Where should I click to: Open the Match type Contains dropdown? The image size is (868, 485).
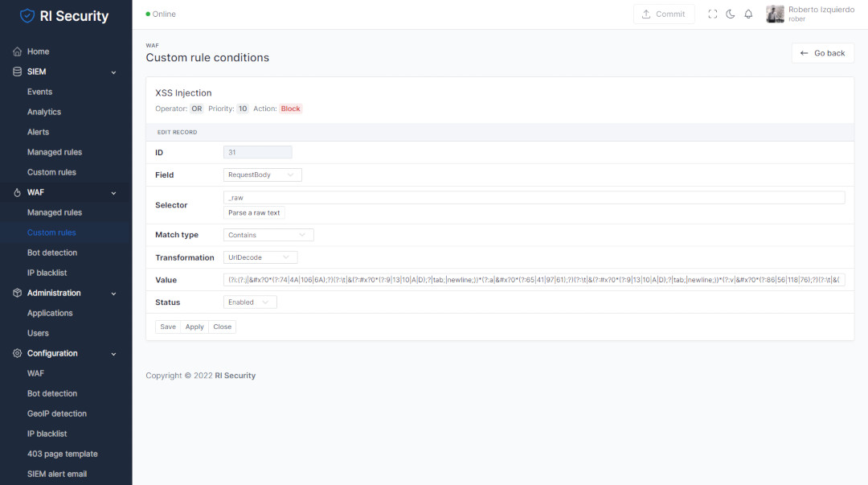[268, 235]
